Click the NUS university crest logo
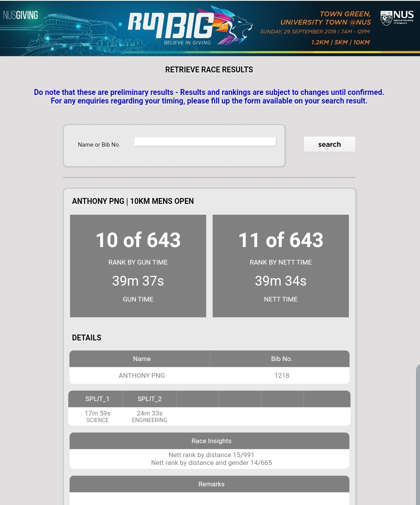The image size is (420, 505). click(397, 18)
